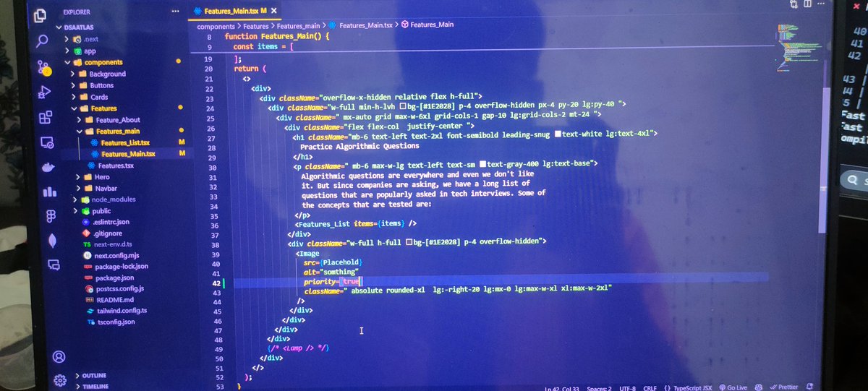This screenshot has height=391, width=868.
Task: Open the Figma view in activity bar
Action: pos(51,216)
